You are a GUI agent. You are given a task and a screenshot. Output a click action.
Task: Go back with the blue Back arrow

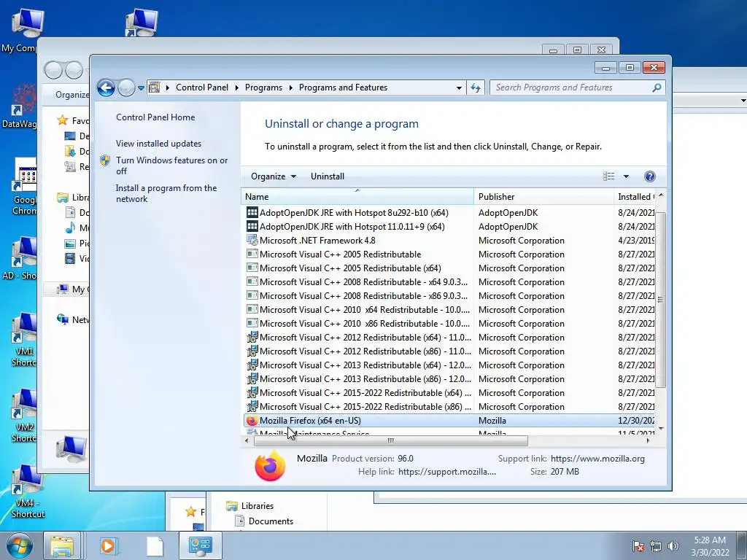[x=106, y=87]
